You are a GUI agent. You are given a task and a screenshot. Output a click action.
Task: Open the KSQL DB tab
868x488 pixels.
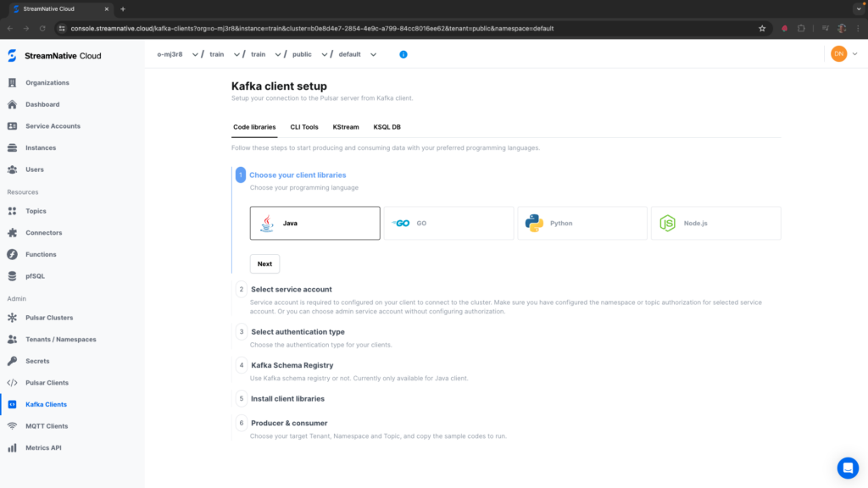pos(387,127)
